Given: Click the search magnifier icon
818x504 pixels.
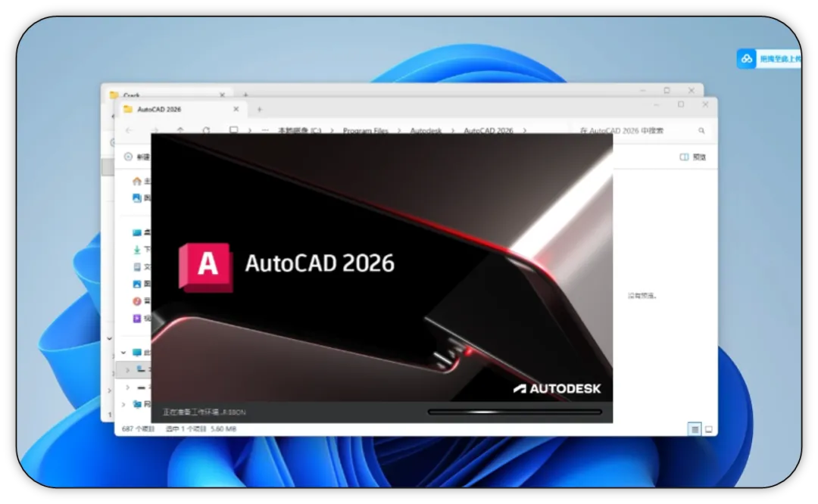Looking at the screenshot, I should [701, 131].
